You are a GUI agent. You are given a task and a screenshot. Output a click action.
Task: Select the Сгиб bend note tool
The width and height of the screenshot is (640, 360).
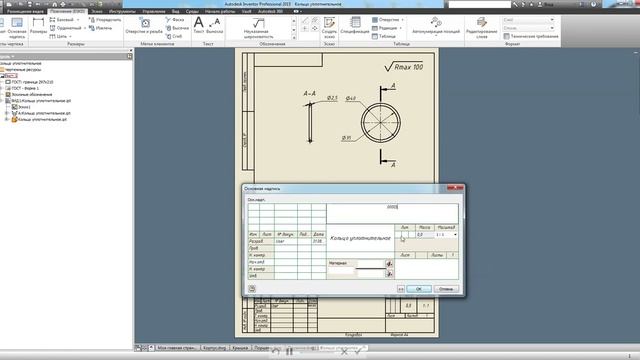[x=174, y=36]
